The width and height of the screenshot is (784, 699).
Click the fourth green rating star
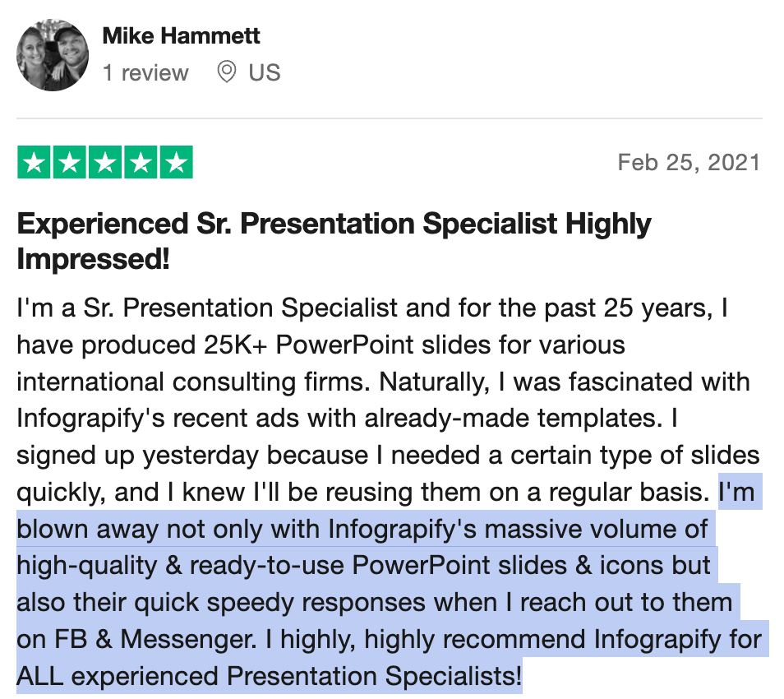141,163
